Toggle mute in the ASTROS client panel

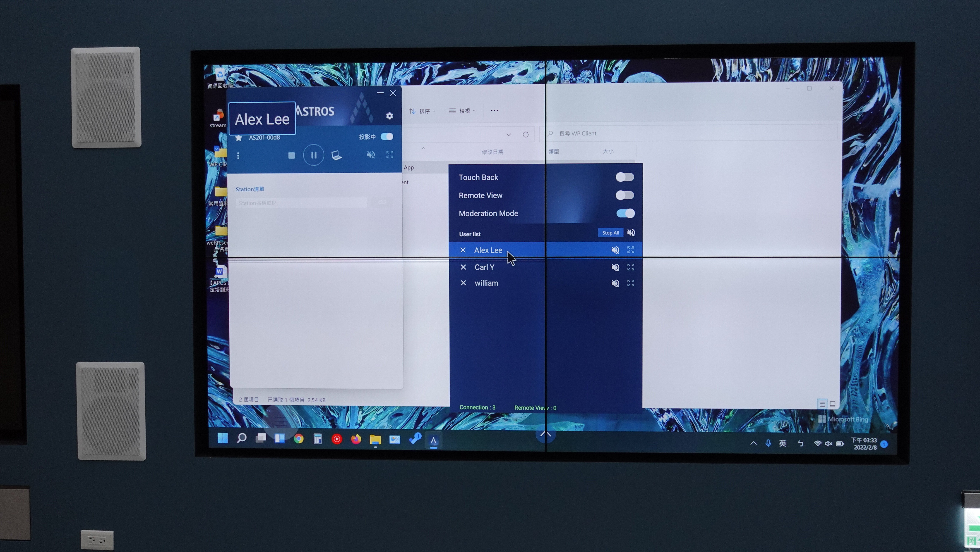pyautogui.click(x=371, y=154)
